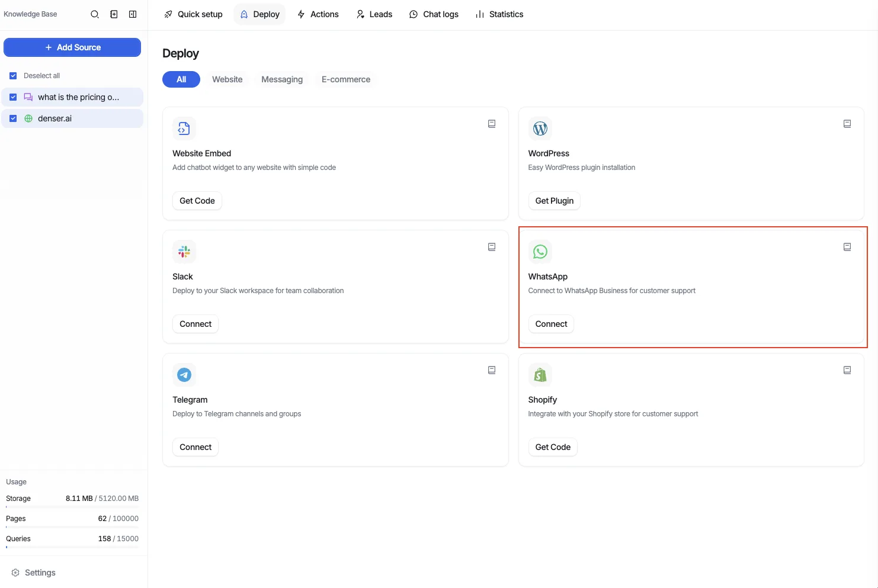The width and height of the screenshot is (878, 588).
Task: Click Connect on the WhatsApp card
Action: coord(551,324)
